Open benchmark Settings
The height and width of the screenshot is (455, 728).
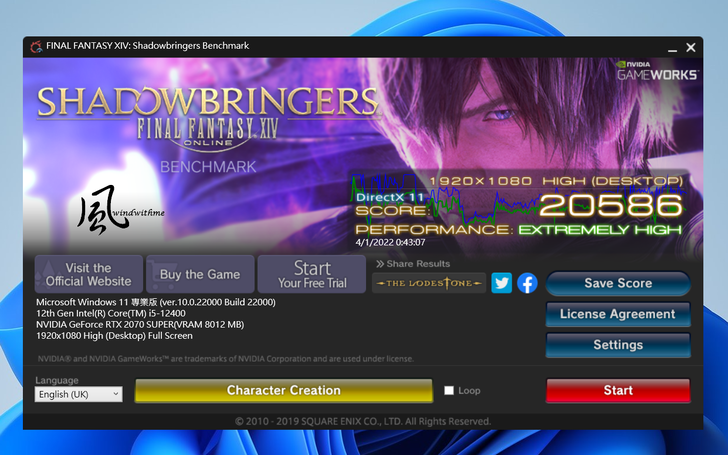pos(618,345)
